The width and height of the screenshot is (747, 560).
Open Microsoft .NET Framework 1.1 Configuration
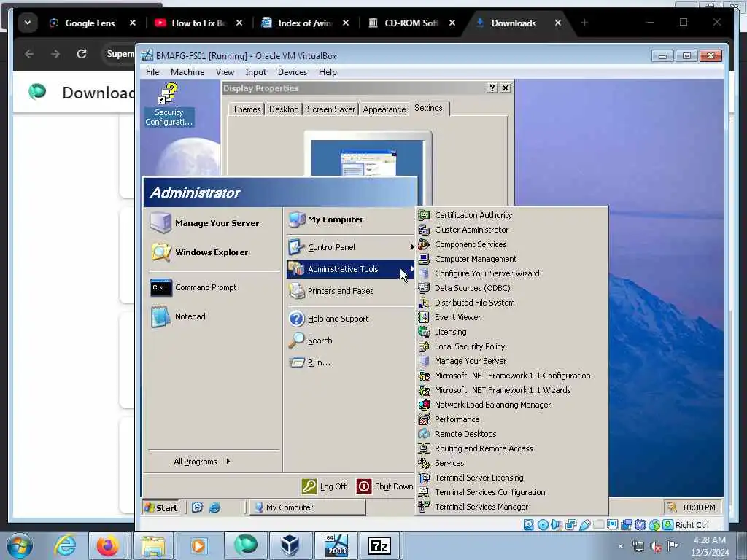click(512, 376)
